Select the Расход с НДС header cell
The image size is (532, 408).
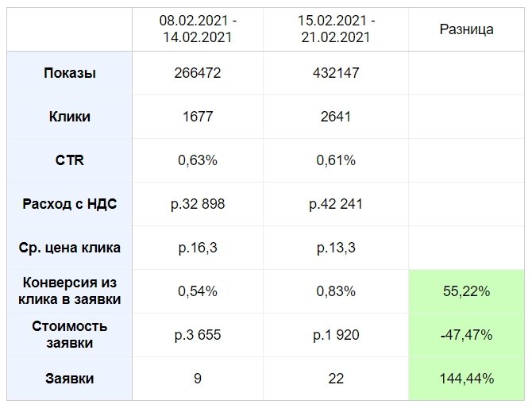[70, 204]
